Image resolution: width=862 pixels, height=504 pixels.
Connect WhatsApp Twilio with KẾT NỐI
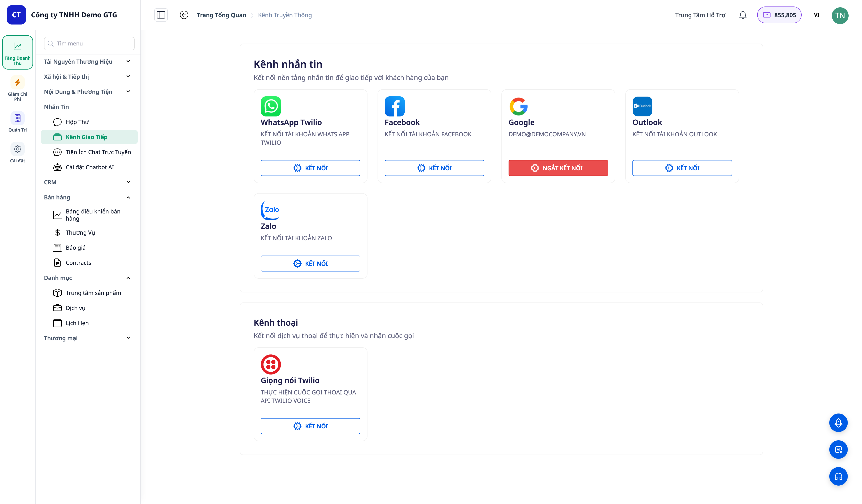coord(310,168)
